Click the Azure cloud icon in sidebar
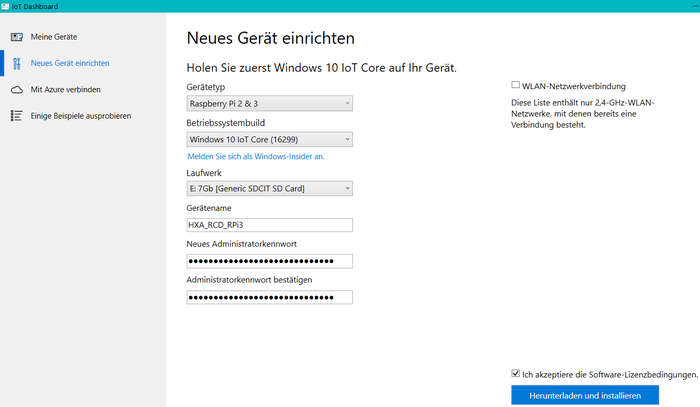The width and height of the screenshot is (700, 407). coord(17,90)
